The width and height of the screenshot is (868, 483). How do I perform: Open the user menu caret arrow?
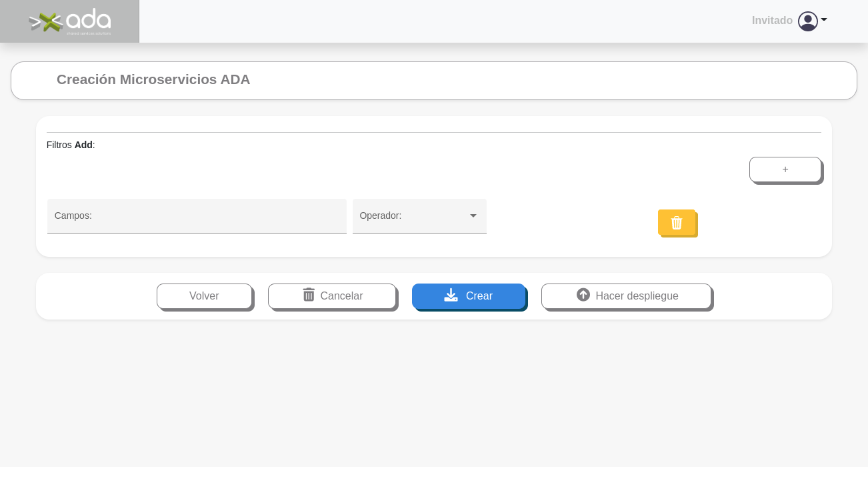click(x=824, y=20)
